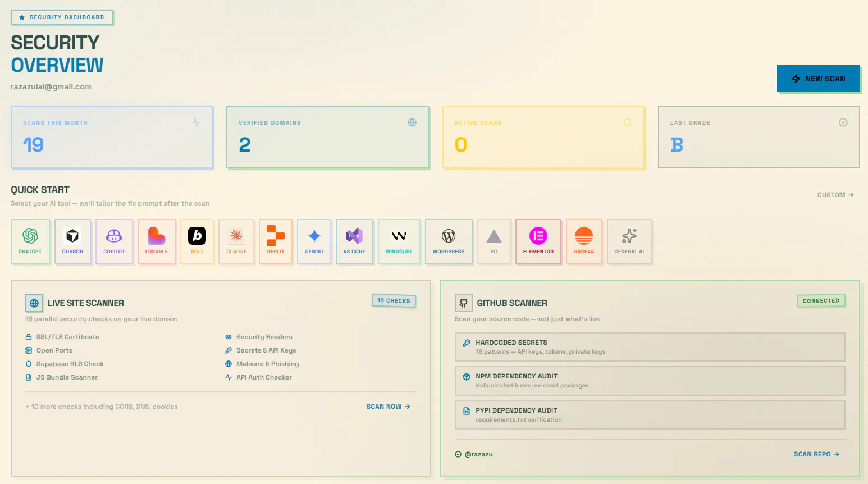
Task: Open the Scans This Month card
Action: pyautogui.click(x=112, y=137)
